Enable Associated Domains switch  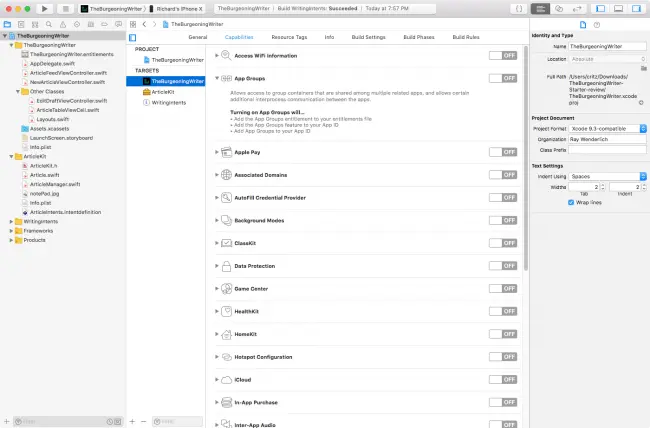tap(503, 175)
